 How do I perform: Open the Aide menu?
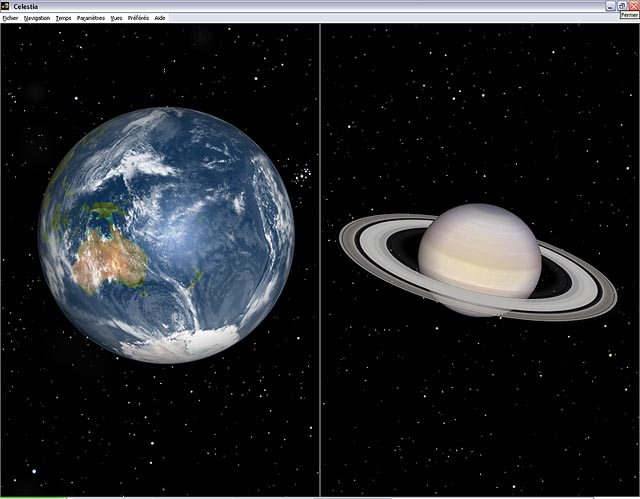pyautogui.click(x=160, y=18)
